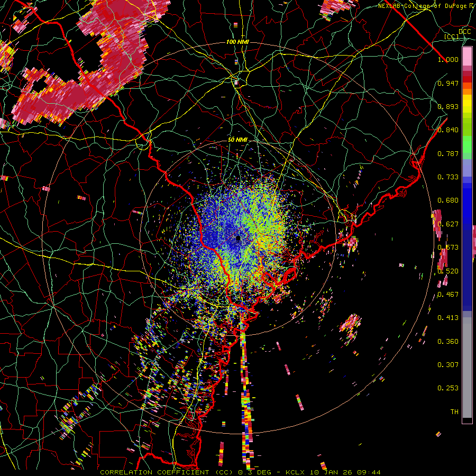Click the "DCC" label above the color scale
The image size is (476, 476).
(x=464, y=32)
